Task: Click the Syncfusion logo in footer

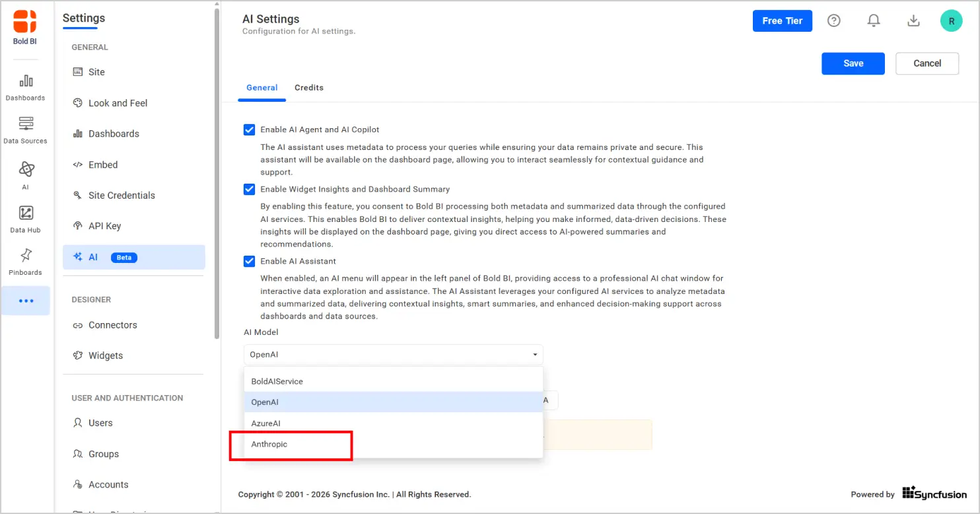Action: pyautogui.click(x=934, y=493)
